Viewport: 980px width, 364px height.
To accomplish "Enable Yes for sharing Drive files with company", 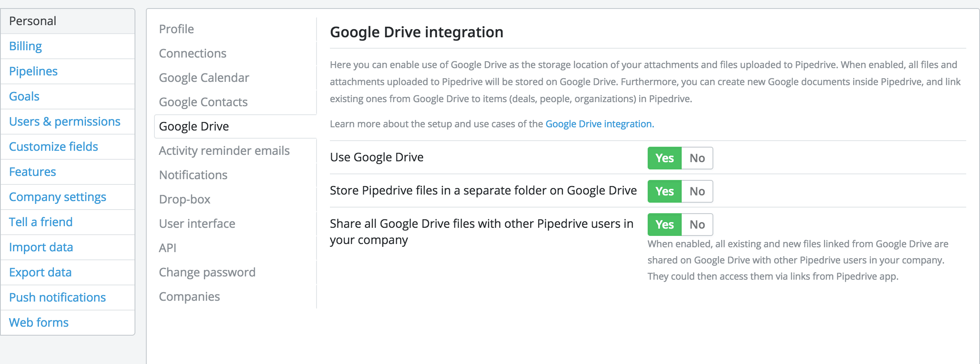I will pos(665,225).
